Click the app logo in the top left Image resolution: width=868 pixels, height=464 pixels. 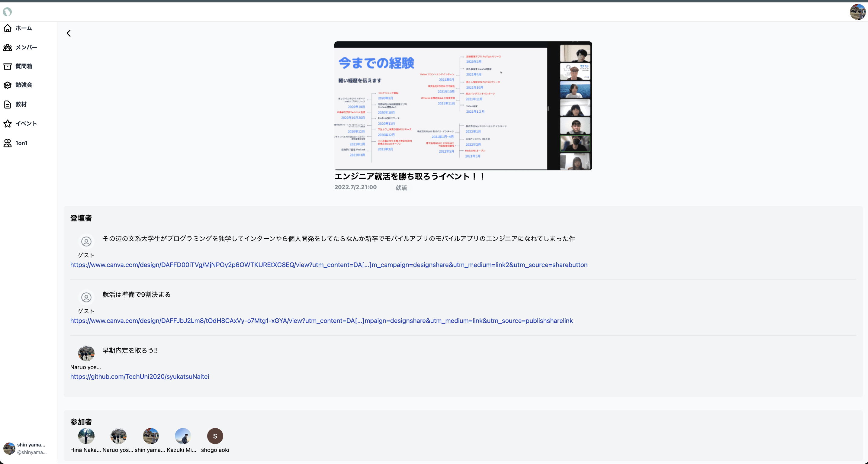point(8,11)
